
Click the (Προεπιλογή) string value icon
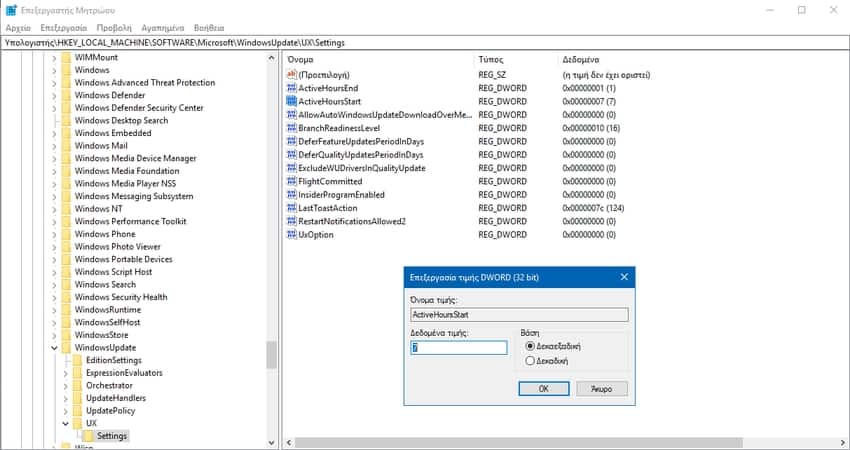[292, 75]
